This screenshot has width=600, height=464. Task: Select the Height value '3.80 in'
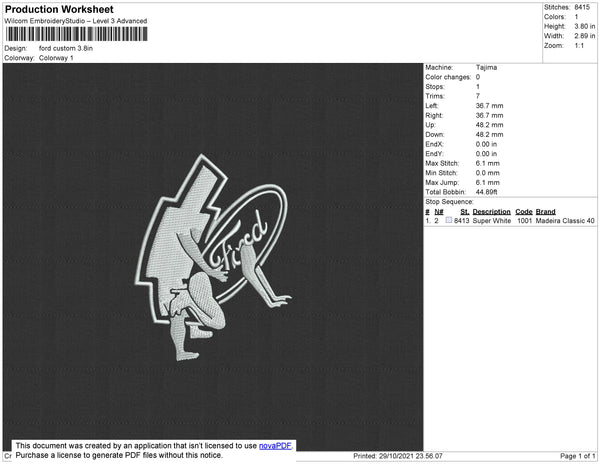tap(585, 26)
